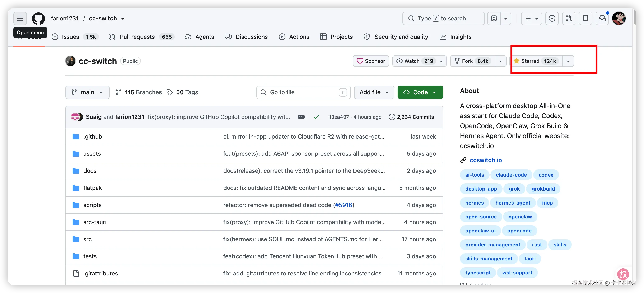Go to GitHub homepage via the Octocat logo
Image resolution: width=644 pixels, height=293 pixels.
38,18
